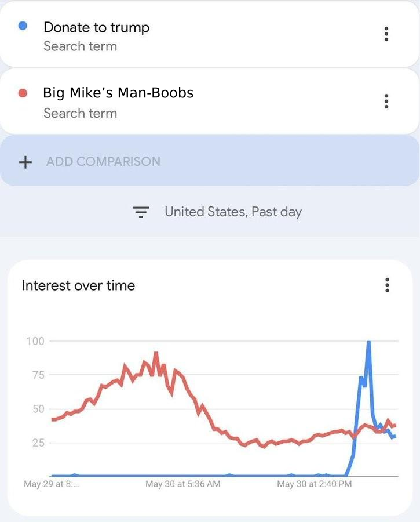Edit the Big Mike's Man-Boobs search term
Viewport: 420px width, 522px height.
118,93
